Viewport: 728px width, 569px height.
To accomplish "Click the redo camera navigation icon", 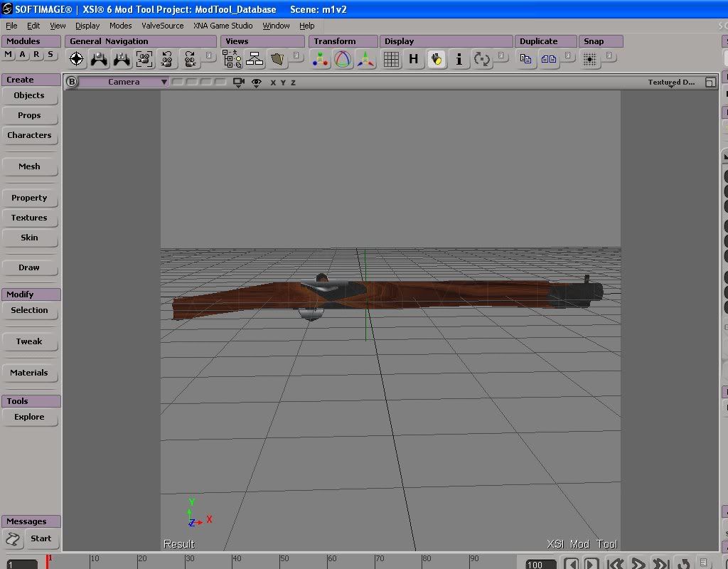I will (x=190, y=59).
